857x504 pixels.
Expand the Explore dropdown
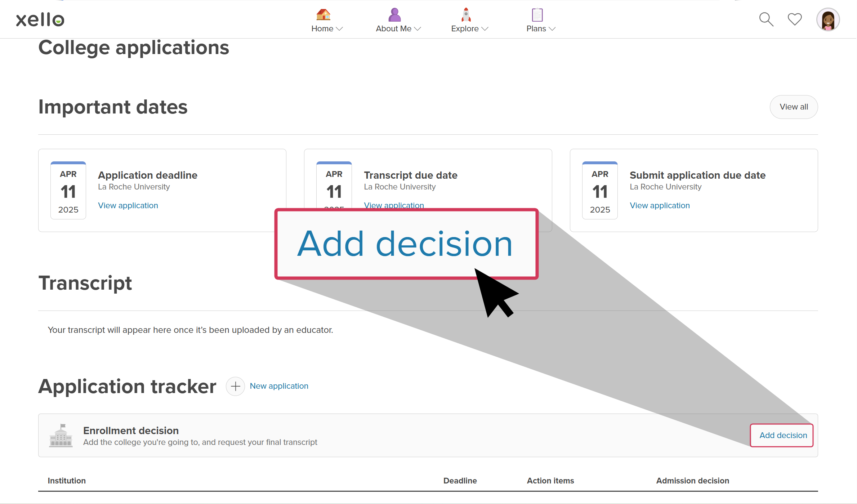[485, 29]
